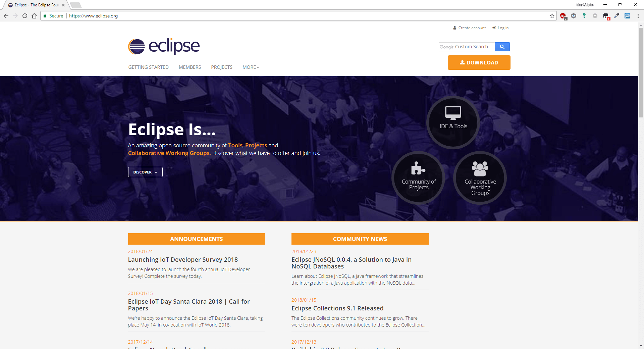Viewport: 644px width, 349px height.
Task: Click COMMUNITY NEWS section header
Action: coord(360,239)
